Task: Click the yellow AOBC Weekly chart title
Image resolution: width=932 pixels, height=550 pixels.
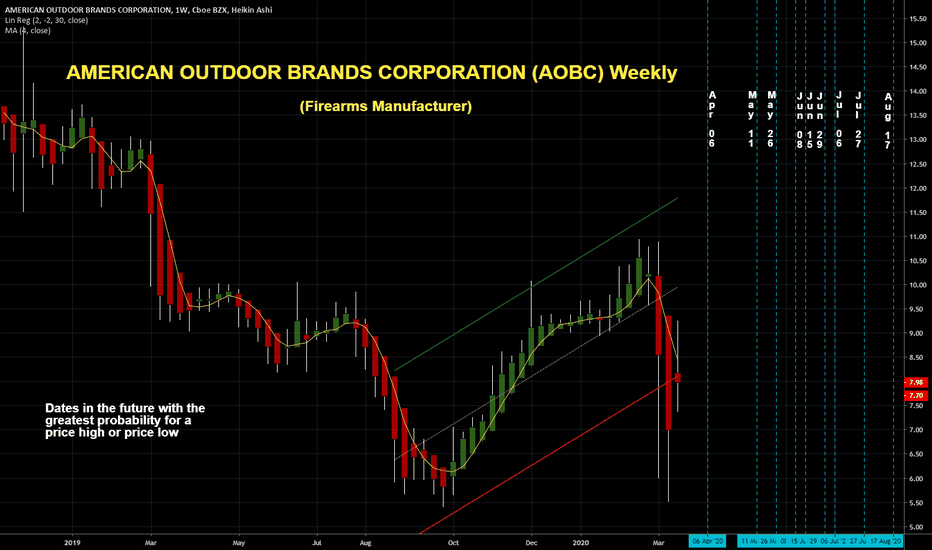Action: pyautogui.click(x=371, y=73)
